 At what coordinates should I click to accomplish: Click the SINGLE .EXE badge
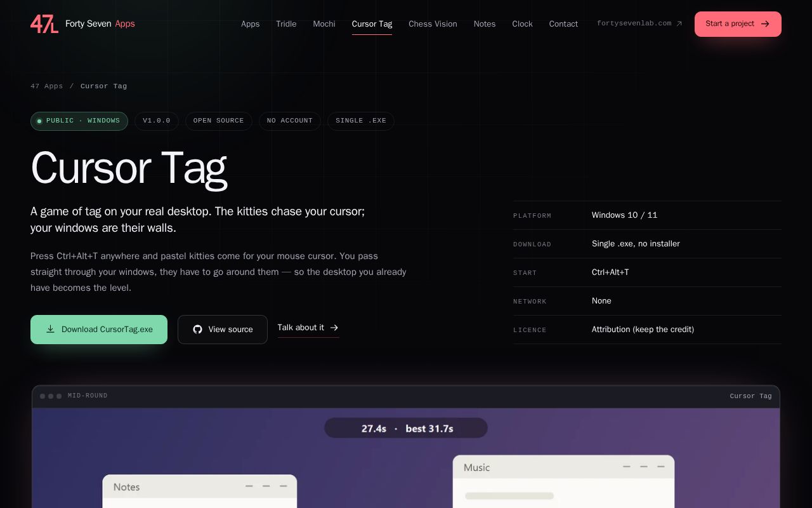pos(361,121)
